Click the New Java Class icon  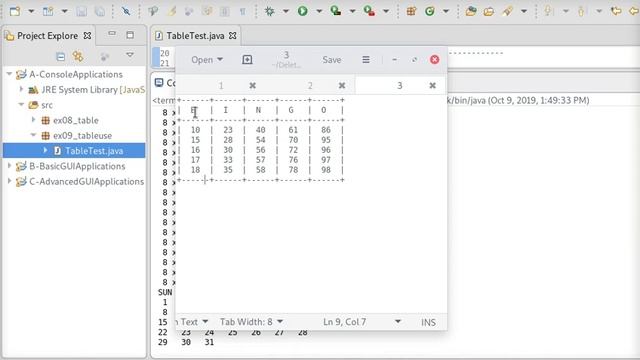coord(429,11)
